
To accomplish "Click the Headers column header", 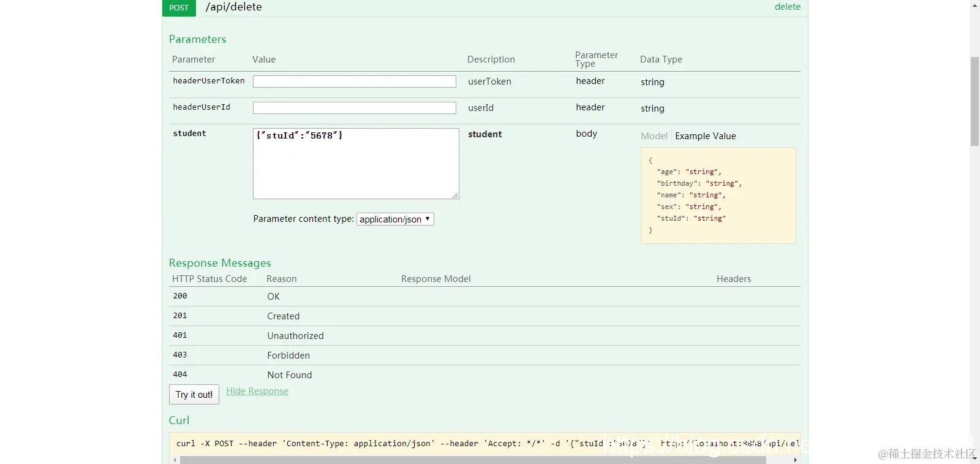I will pos(734,279).
